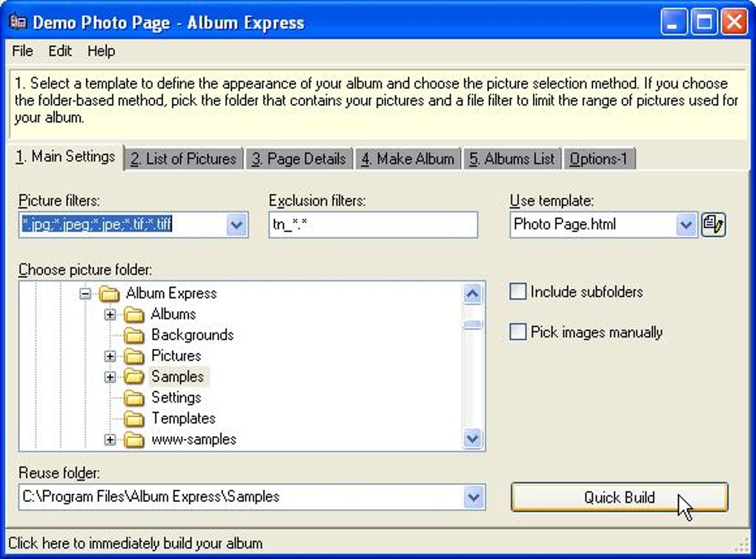Select the Albums folder label
The width and height of the screenshot is (756, 559).
click(x=173, y=314)
